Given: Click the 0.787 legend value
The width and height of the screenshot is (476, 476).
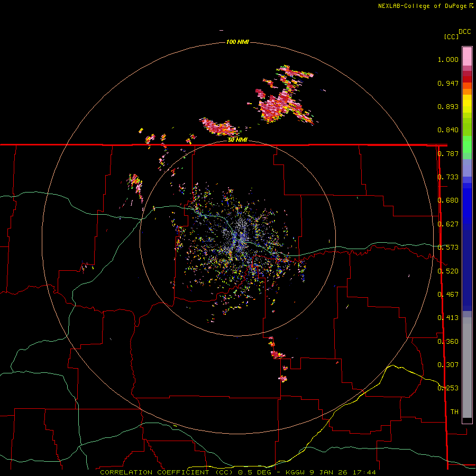Looking at the screenshot, I should pos(448,153).
